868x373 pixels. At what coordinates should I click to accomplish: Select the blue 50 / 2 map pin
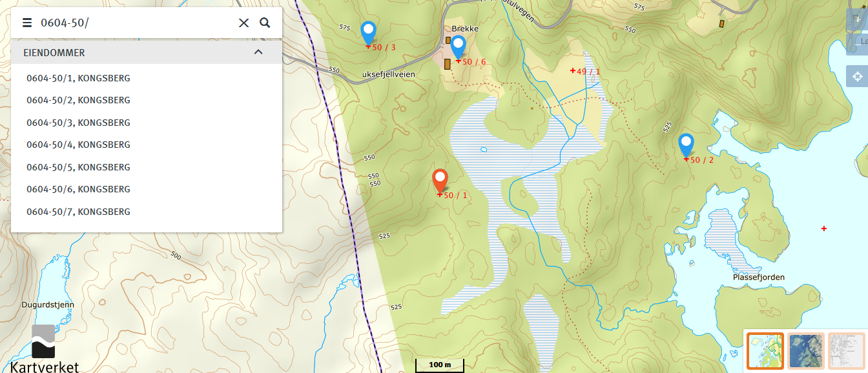pyautogui.click(x=686, y=146)
